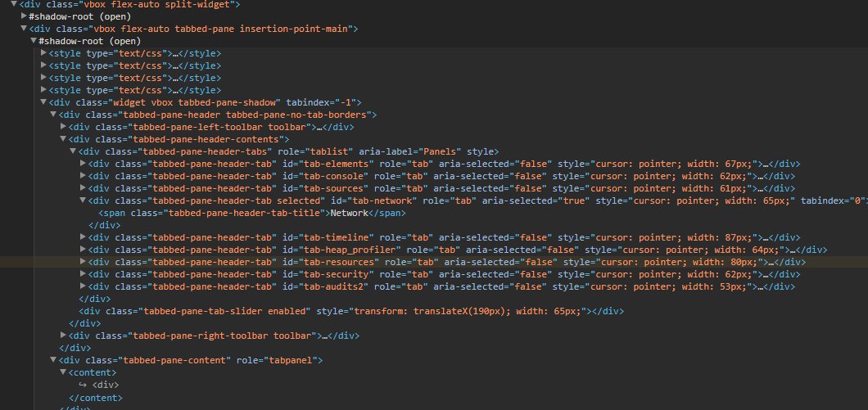Collapse the tabbed-pane-header-contents node
The image size is (868, 410).
pos(63,139)
